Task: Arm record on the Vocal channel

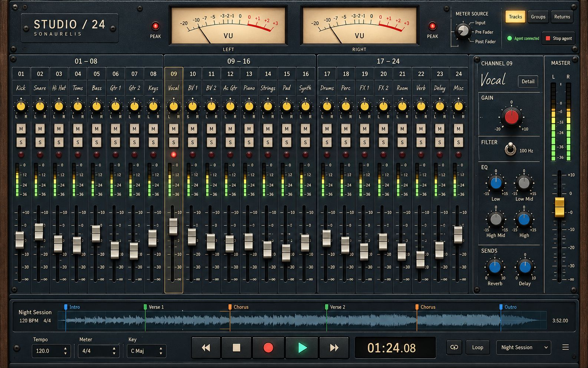Action: (x=174, y=155)
